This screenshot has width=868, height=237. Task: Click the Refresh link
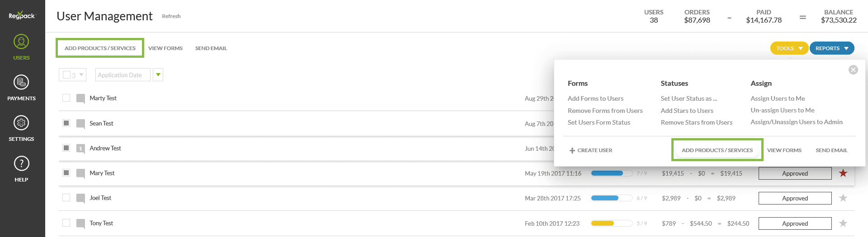(x=171, y=16)
